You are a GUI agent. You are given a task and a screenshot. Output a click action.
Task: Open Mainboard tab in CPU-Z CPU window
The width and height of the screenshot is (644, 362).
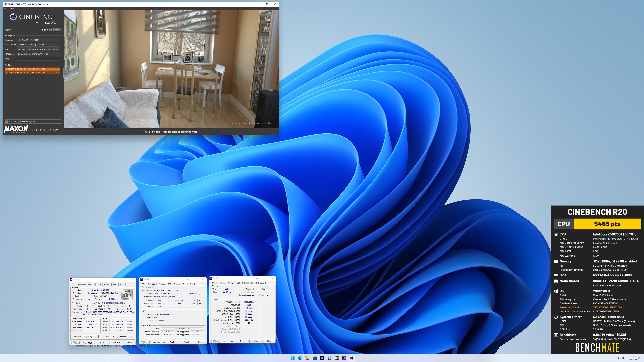point(82,284)
